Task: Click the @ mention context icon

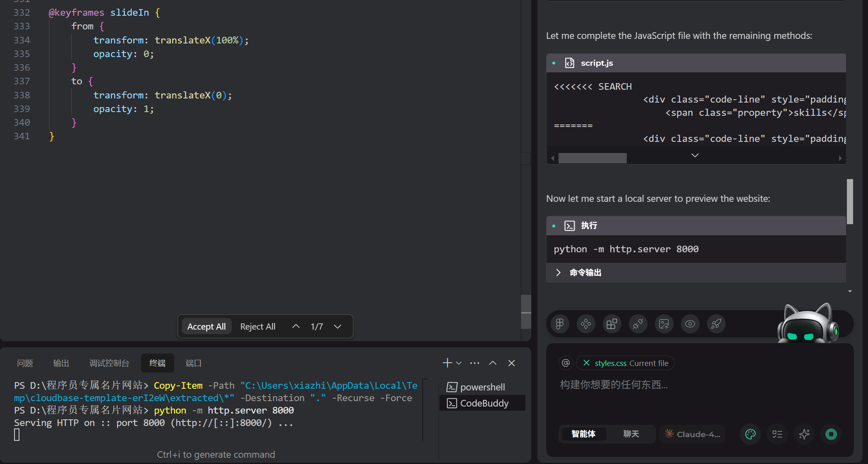Action: click(x=566, y=363)
